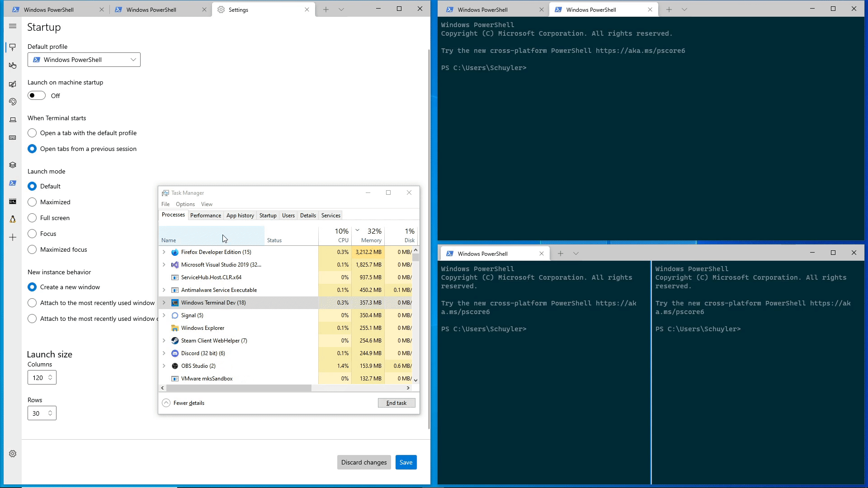Switch to the Performance tab

pos(206,216)
